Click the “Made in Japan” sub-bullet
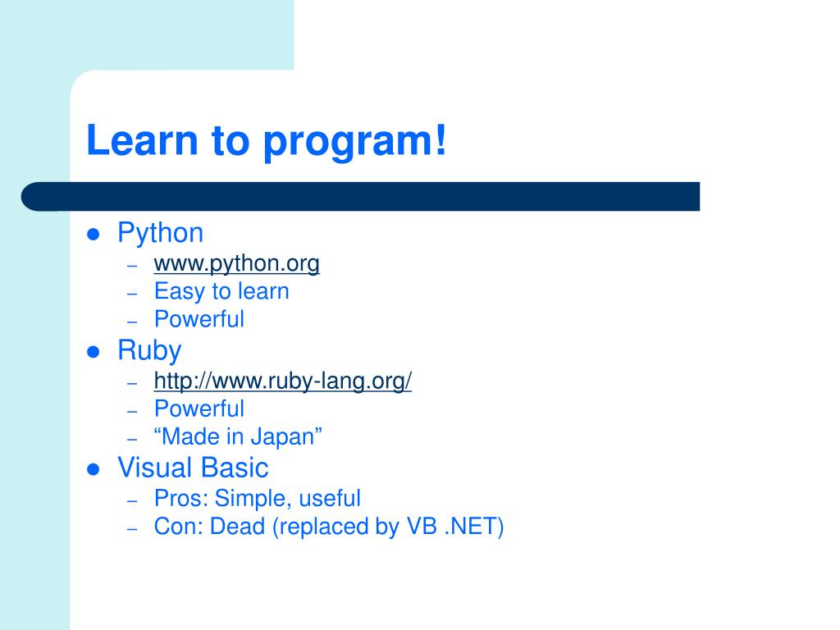Image resolution: width=840 pixels, height=630 pixels. (x=238, y=436)
